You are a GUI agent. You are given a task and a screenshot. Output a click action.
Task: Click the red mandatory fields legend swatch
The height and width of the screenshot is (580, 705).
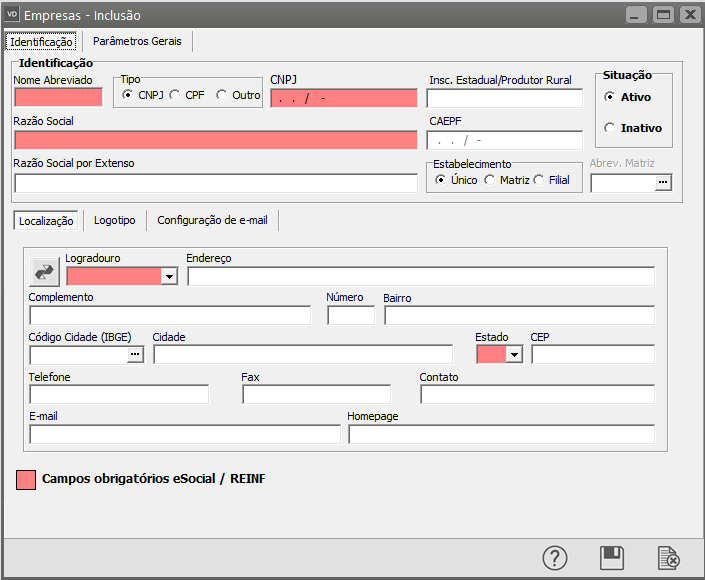click(27, 479)
